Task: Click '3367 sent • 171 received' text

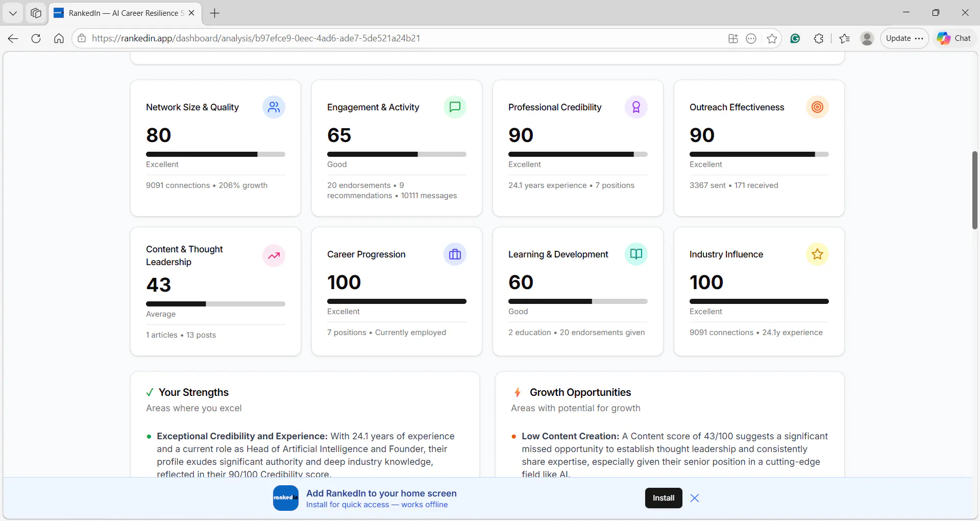Action: click(734, 185)
